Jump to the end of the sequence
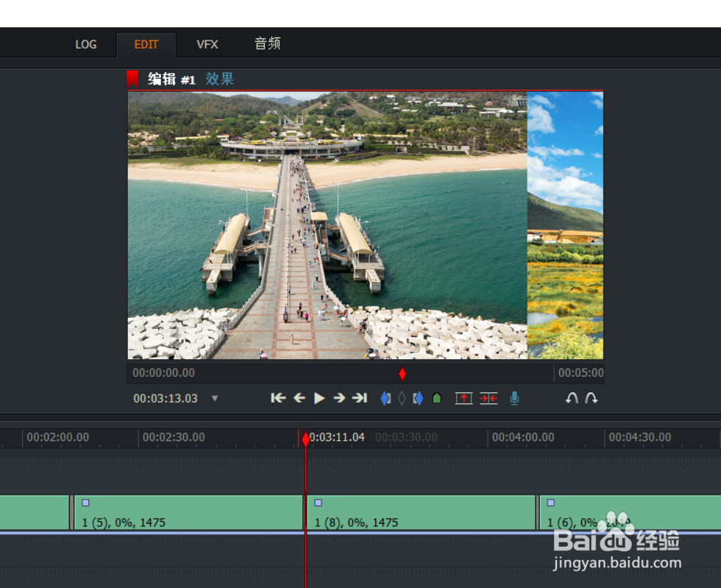This screenshot has width=721, height=588. tap(360, 397)
